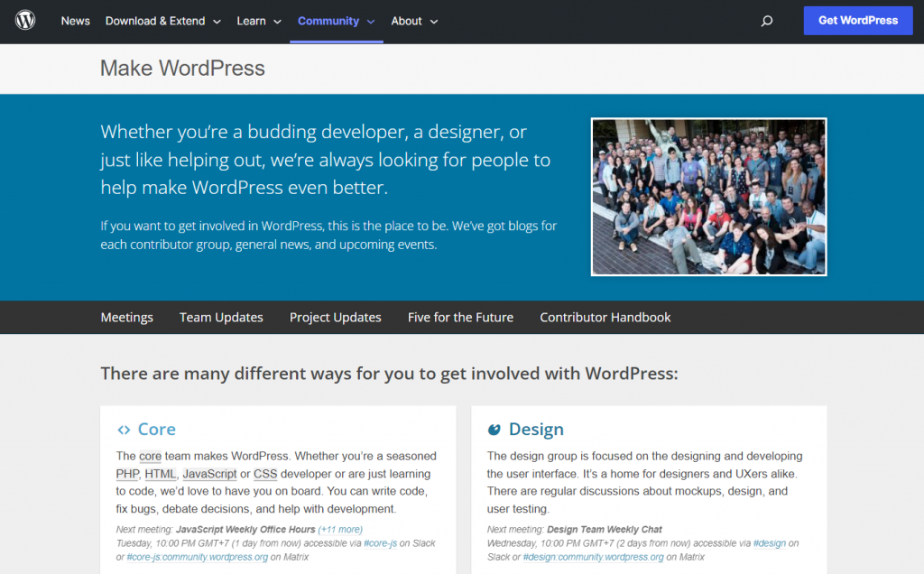
Task: Open the core team link
Action: click(150, 456)
